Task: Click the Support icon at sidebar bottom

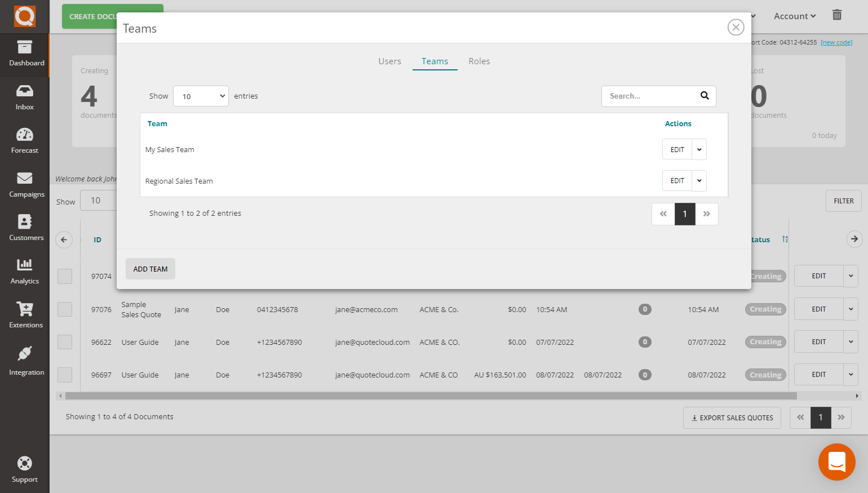Action: [x=24, y=469]
